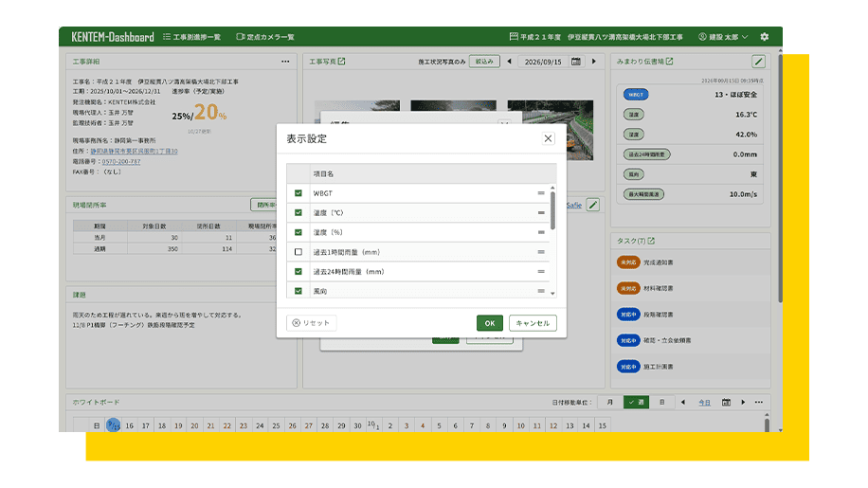Screen dimensions: 868x488
Task: Click the blue WBGT badge
Action: (636, 95)
